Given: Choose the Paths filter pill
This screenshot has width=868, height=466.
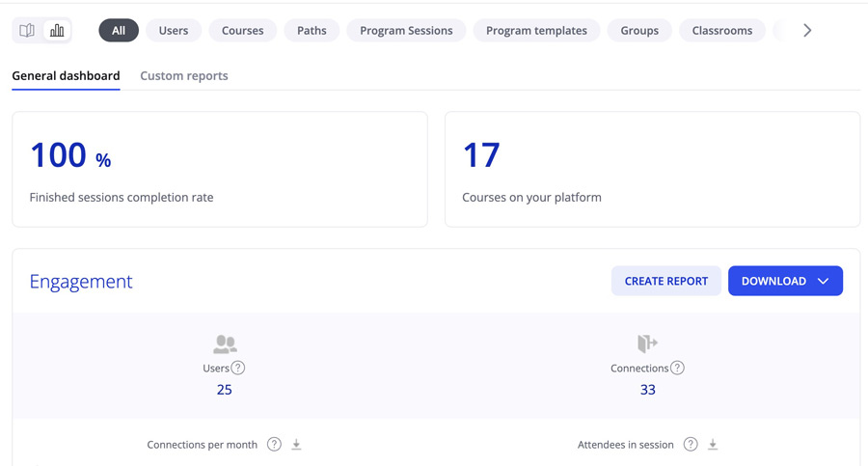Looking at the screenshot, I should click(312, 31).
